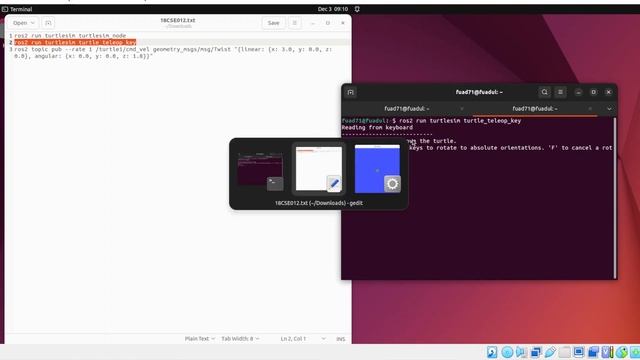640x360 pixels.
Task: Click the 'ros2 topic pub --rate 1' line
Action: [173, 53]
